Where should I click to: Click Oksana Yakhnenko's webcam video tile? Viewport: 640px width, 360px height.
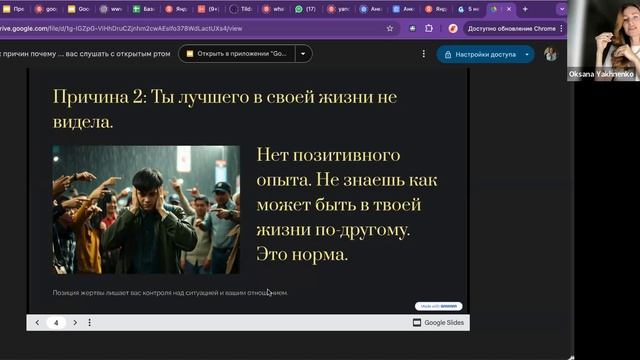[603, 40]
